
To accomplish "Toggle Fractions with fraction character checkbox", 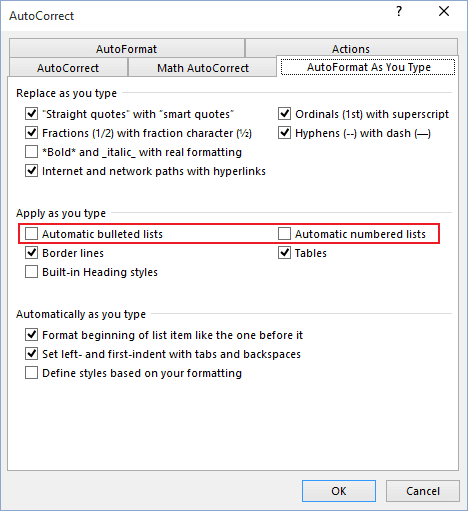I will pos(32,133).
